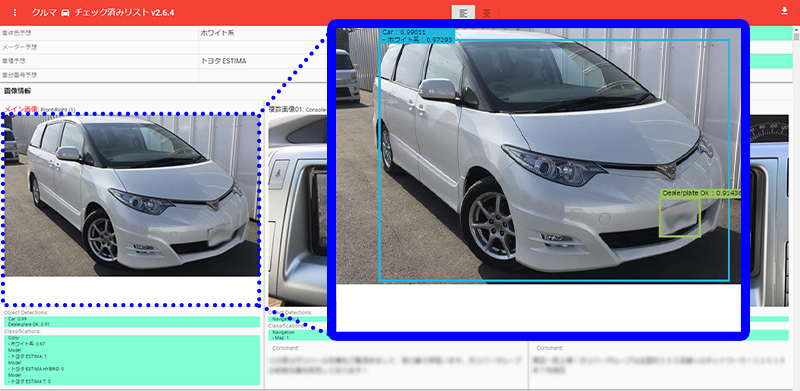
Task: Switch to the compact list view icon
Action: [486, 13]
